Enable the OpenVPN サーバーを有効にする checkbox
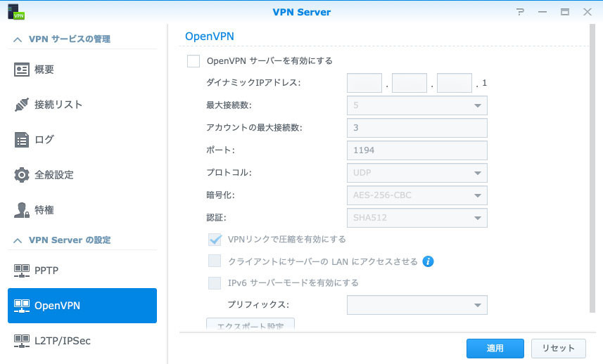 [x=193, y=61]
